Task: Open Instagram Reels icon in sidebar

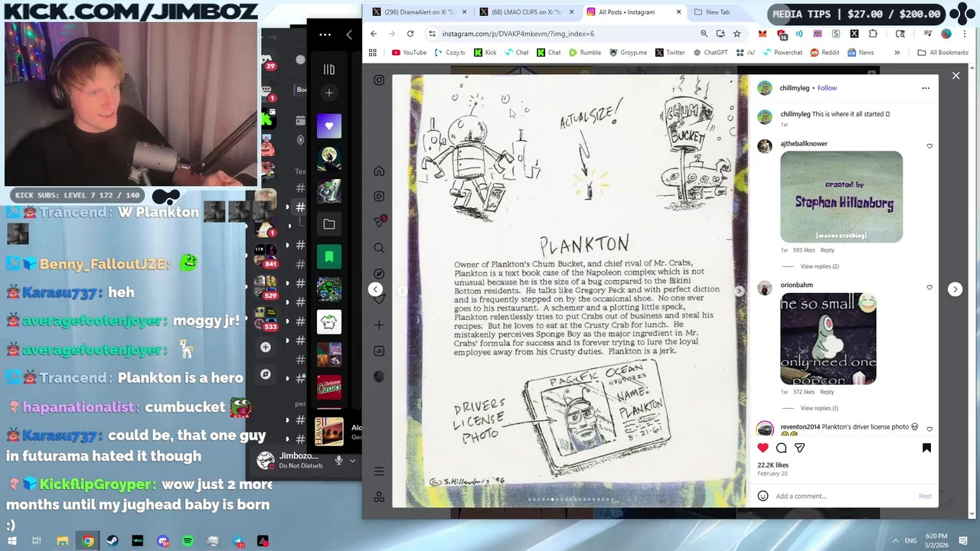Action: (x=379, y=197)
